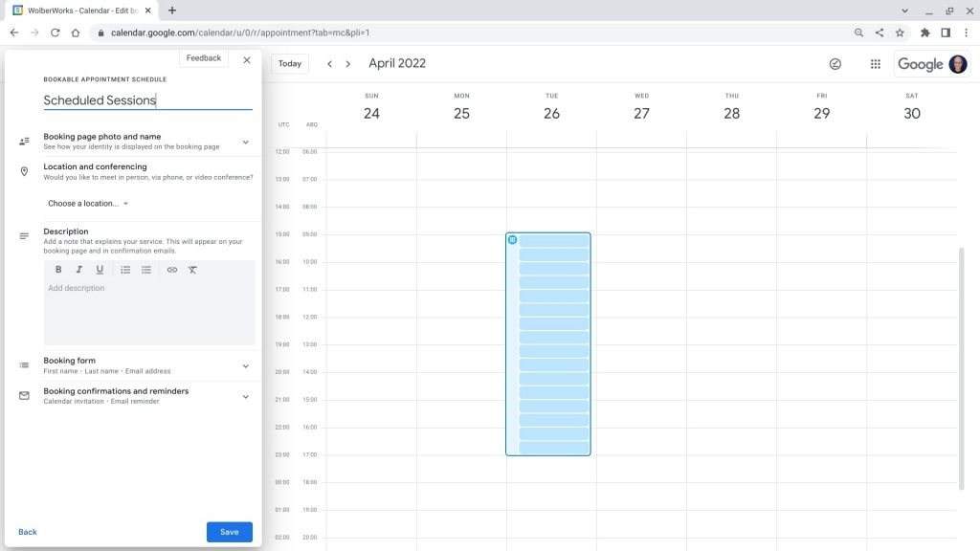Viewport: 980px width, 551px height.
Task: Apply bold formatting in the description editor
Action: click(x=58, y=270)
